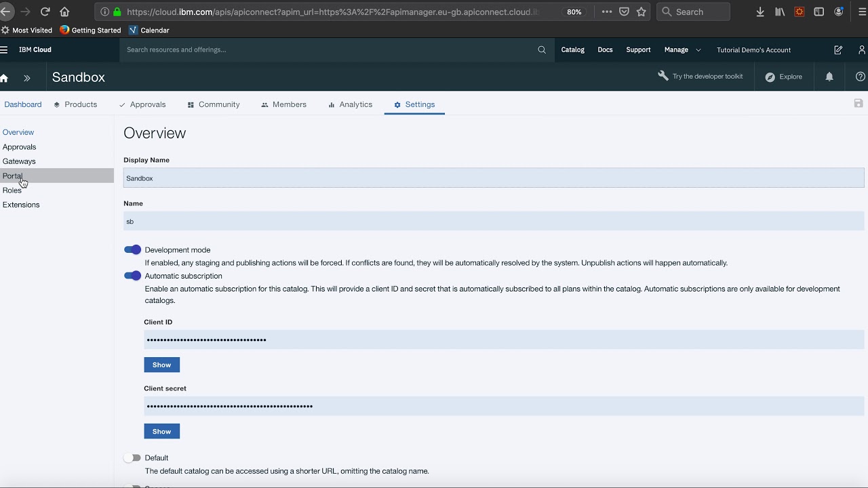This screenshot has width=868, height=488.
Task: Click the Firefox Search box
Action: (694, 12)
